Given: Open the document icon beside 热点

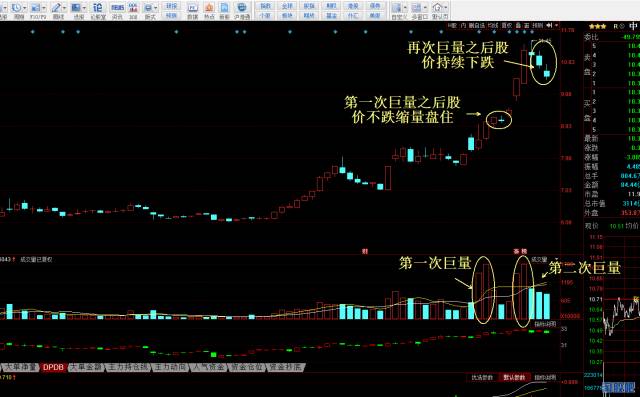Looking at the screenshot, I should (x=224, y=8).
